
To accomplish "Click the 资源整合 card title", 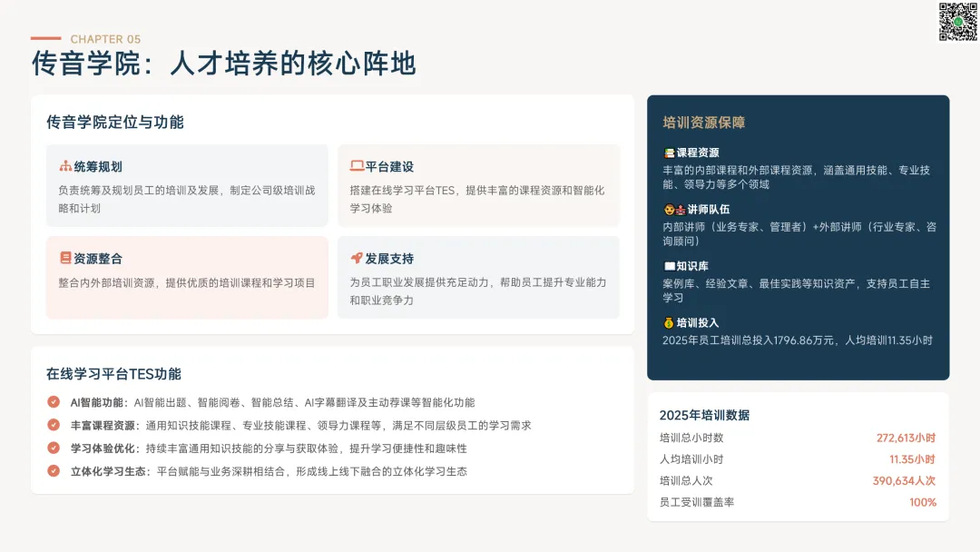I will (x=98, y=258).
